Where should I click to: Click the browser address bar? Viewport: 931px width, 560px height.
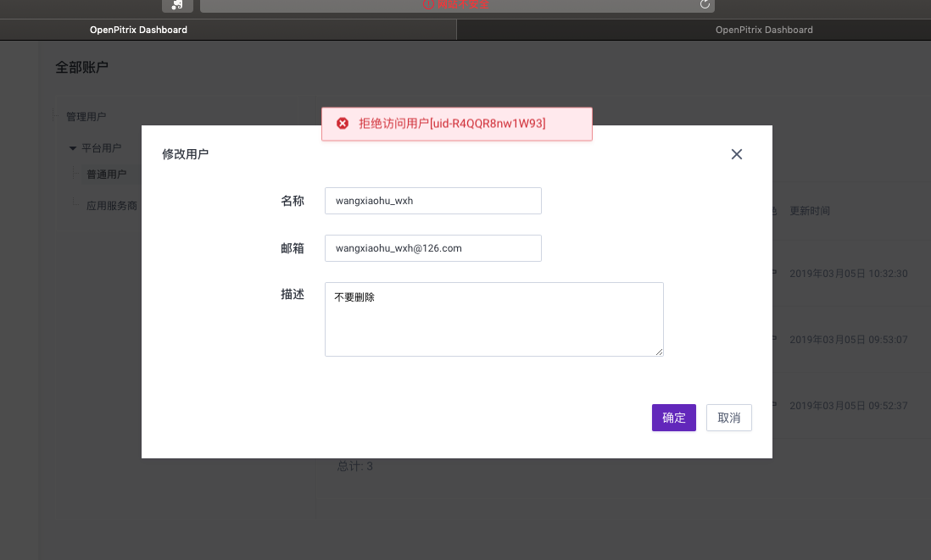click(457, 5)
